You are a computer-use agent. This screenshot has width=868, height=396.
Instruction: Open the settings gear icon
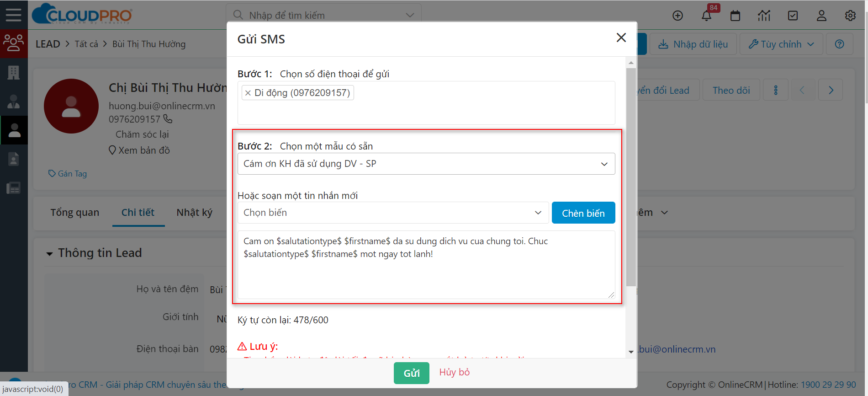pos(850,16)
